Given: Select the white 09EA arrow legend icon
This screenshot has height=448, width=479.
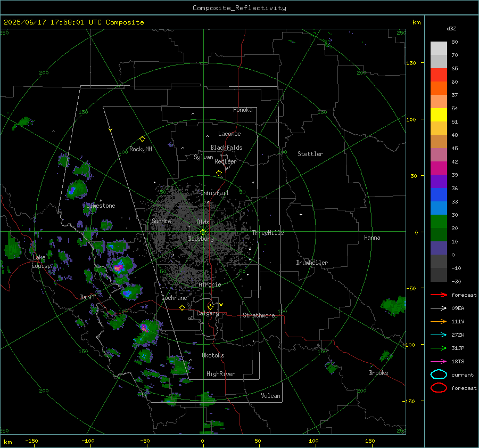Looking at the screenshot, I should click(439, 308).
